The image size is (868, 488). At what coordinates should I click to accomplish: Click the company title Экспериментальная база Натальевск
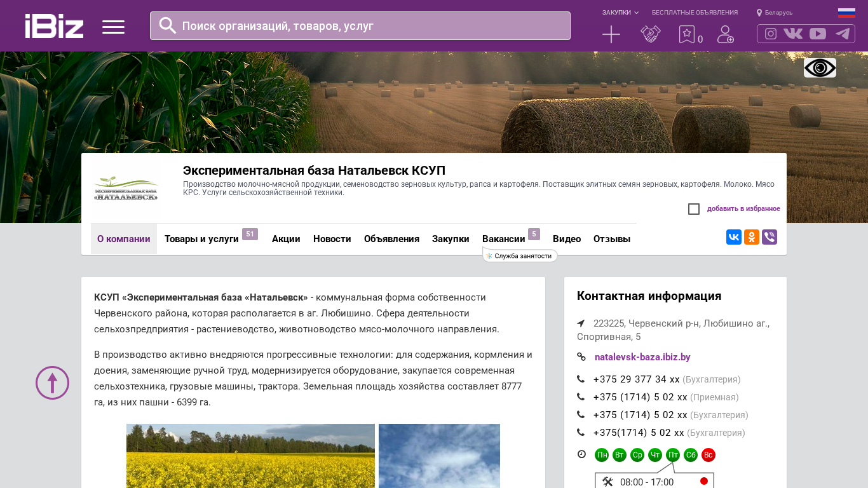point(314,170)
